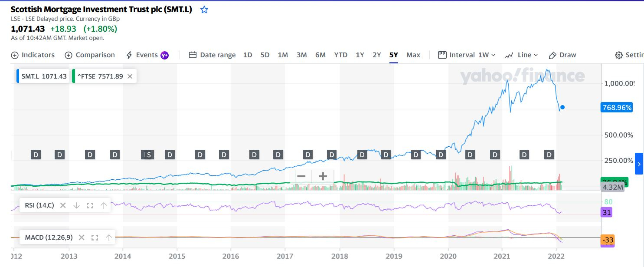Click the candlestick Interval icon
644x267 pixels.
point(442,55)
